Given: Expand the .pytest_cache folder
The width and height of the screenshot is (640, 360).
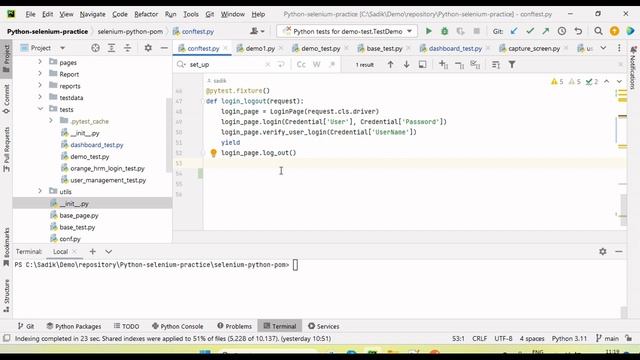Looking at the screenshot, I should pyautogui.click(x=51, y=121).
